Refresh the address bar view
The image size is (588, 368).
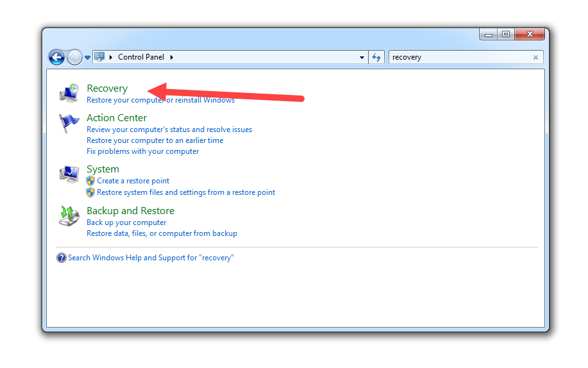tap(376, 58)
